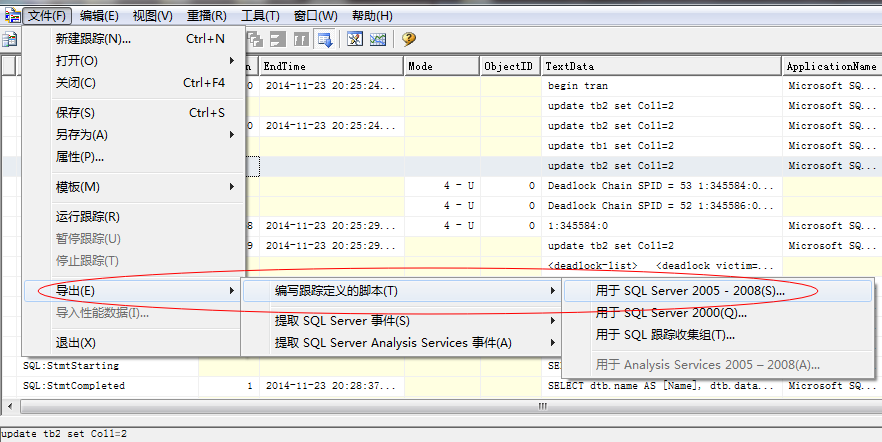This screenshot has height=442, width=882.
Task: Select the SQL:StmtStarting event row
Action: click(x=71, y=366)
